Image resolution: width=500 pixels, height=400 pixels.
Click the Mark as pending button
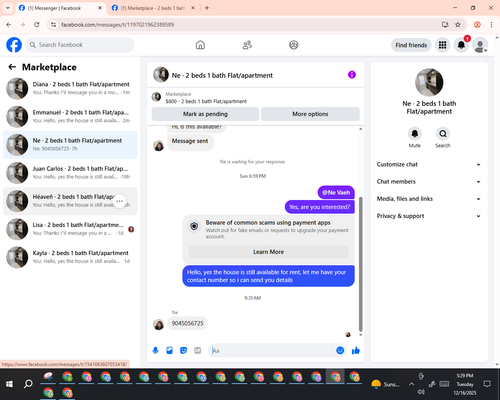205,114
